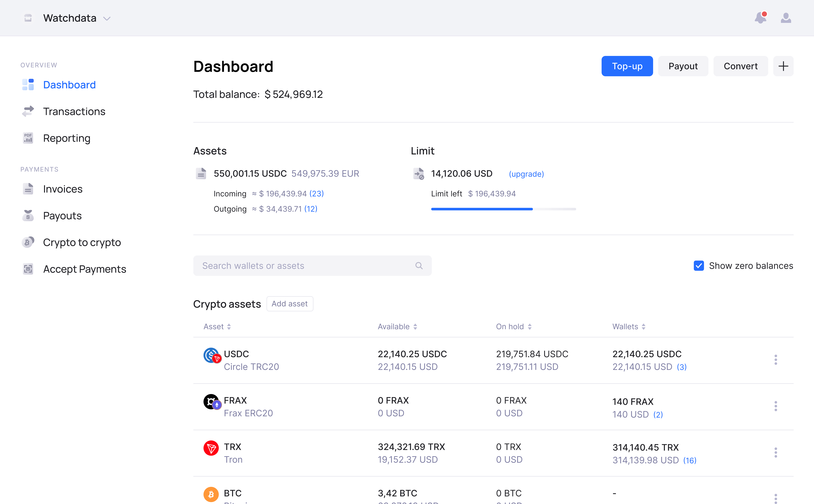The height and width of the screenshot is (504, 814).
Task: Open FRAX wallets count (2) link
Action: (x=658, y=415)
